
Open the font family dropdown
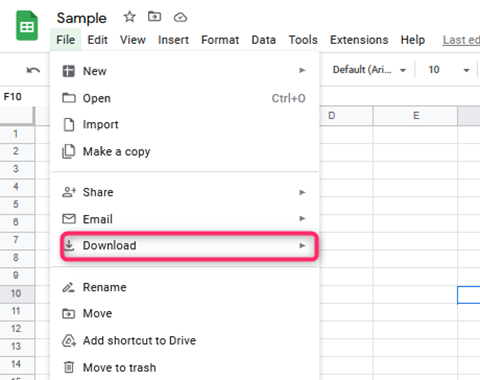click(369, 70)
